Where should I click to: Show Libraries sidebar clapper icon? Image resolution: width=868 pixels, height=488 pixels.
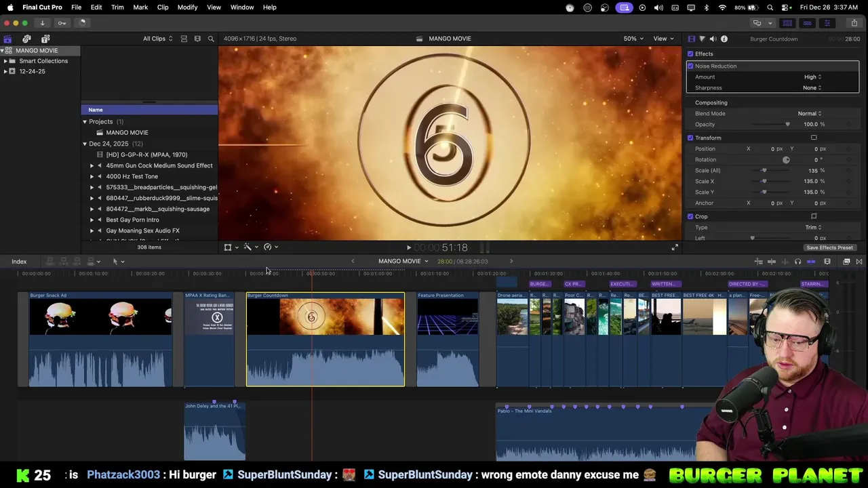[7, 39]
